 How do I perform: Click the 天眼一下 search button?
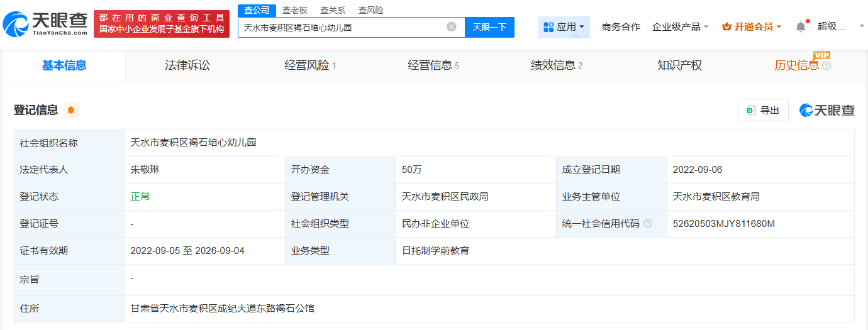pyautogui.click(x=489, y=27)
